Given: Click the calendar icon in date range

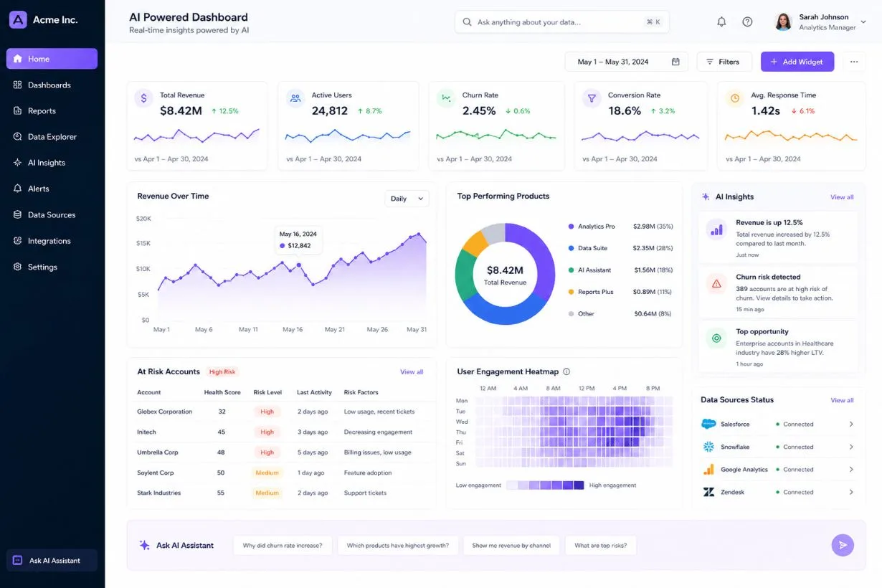Looking at the screenshot, I should (x=675, y=62).
